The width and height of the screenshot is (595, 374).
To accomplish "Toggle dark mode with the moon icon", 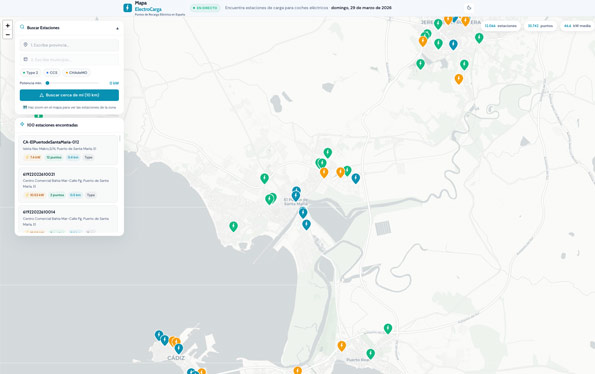I will click(x=469, y=8).
